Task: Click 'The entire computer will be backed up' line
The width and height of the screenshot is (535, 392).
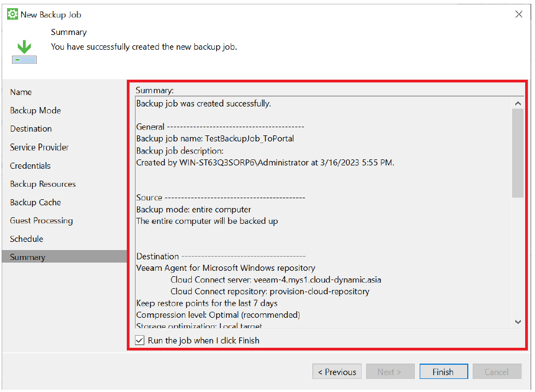Action: click(207, 221)
